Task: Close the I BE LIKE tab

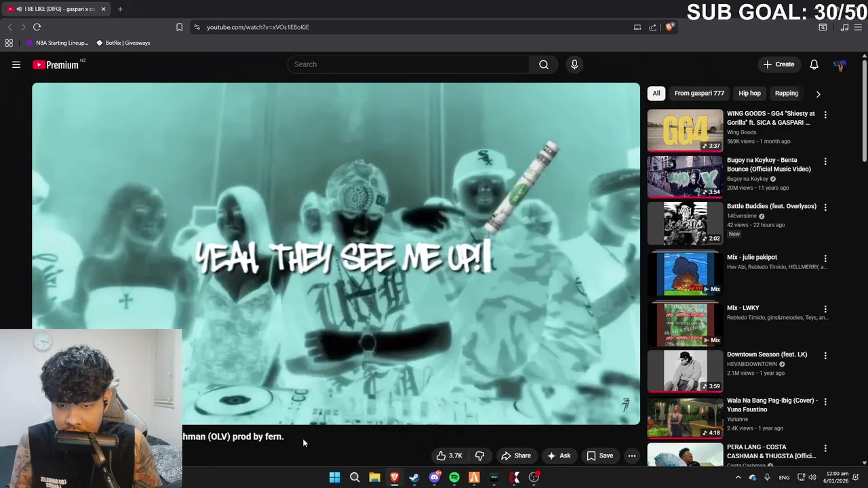Action: 103,9
